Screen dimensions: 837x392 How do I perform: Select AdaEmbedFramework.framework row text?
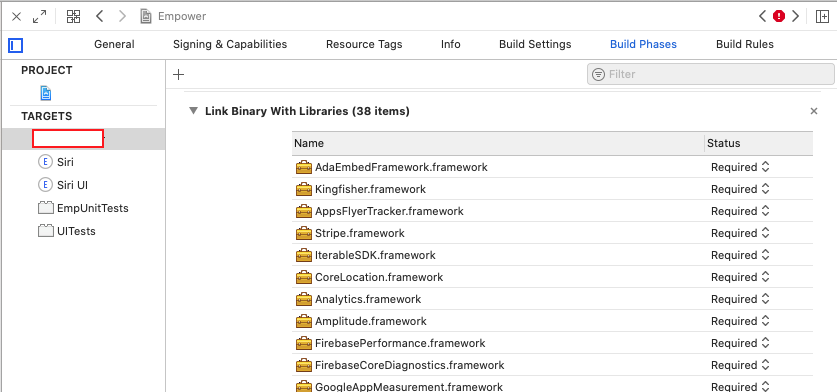pos(401,167)
